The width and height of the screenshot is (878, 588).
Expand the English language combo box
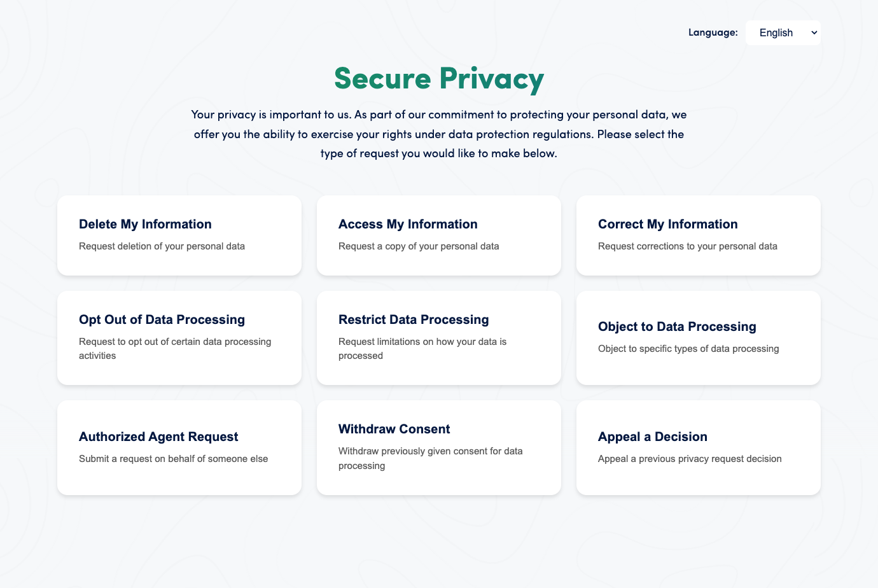[x=783, y=32]
